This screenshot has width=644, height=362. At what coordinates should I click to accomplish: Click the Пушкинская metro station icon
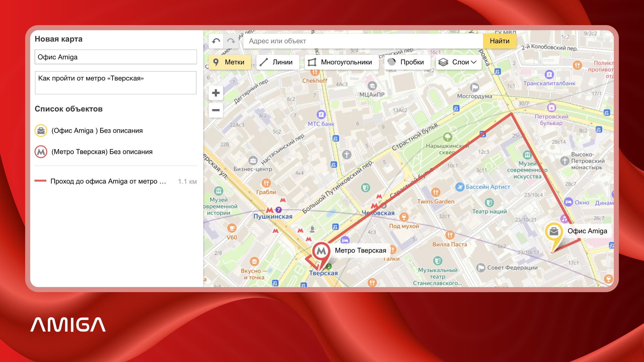point(269,210)
